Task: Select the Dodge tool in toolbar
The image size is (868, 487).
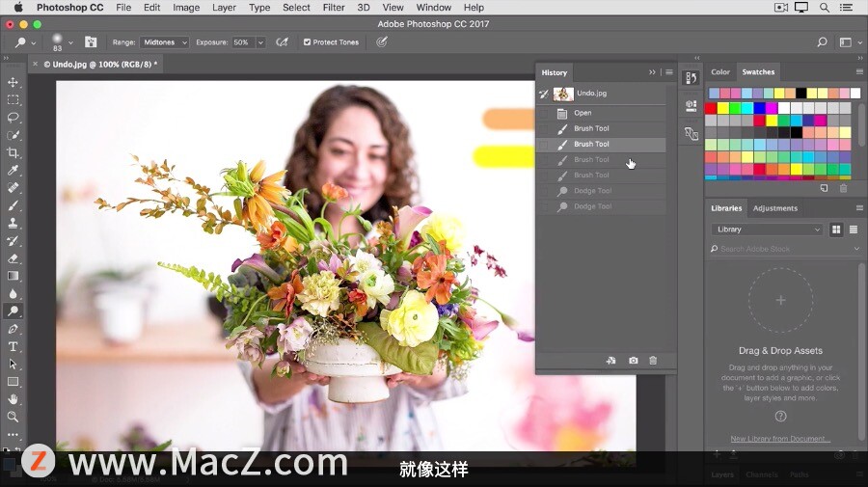Action: [x=13, y=311]
